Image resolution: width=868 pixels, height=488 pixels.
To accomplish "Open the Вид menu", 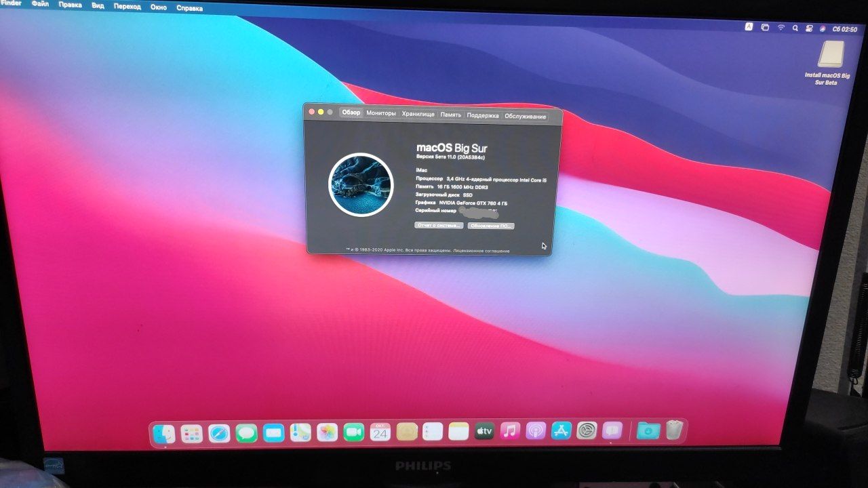I will coord(98,5).
